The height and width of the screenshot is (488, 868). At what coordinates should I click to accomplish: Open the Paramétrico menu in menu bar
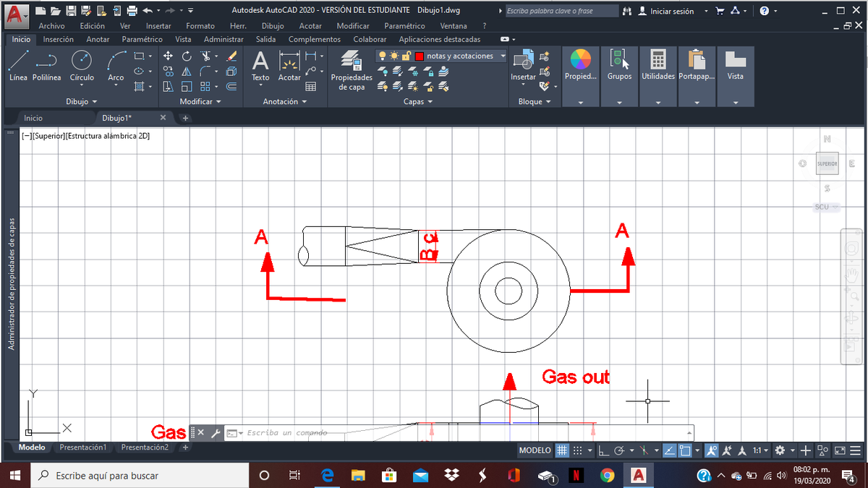point(404,26)
